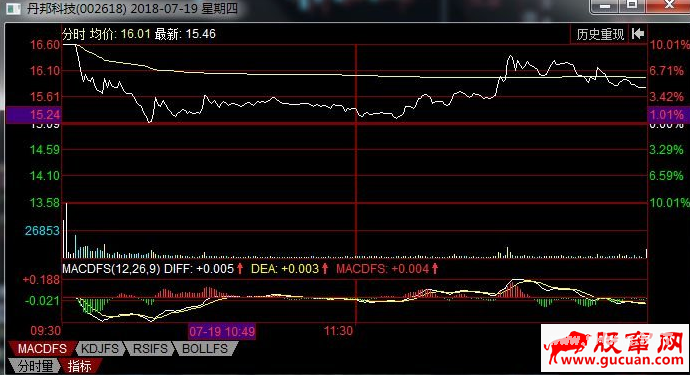
Task: Click the MACDFS(12,26,9) parameter label
Action: [111, 268]
